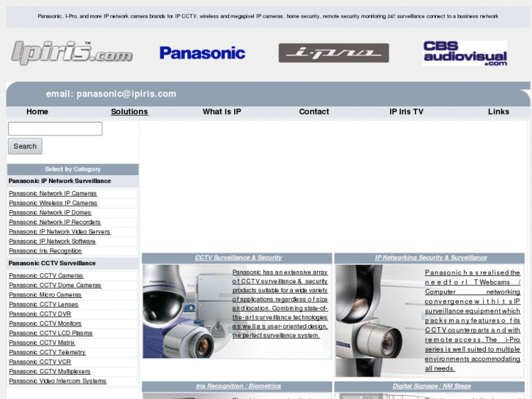Open Panasonic CCTV Lenses link
532x399 pixels.
pyautogui.click(x=43, y=305)
